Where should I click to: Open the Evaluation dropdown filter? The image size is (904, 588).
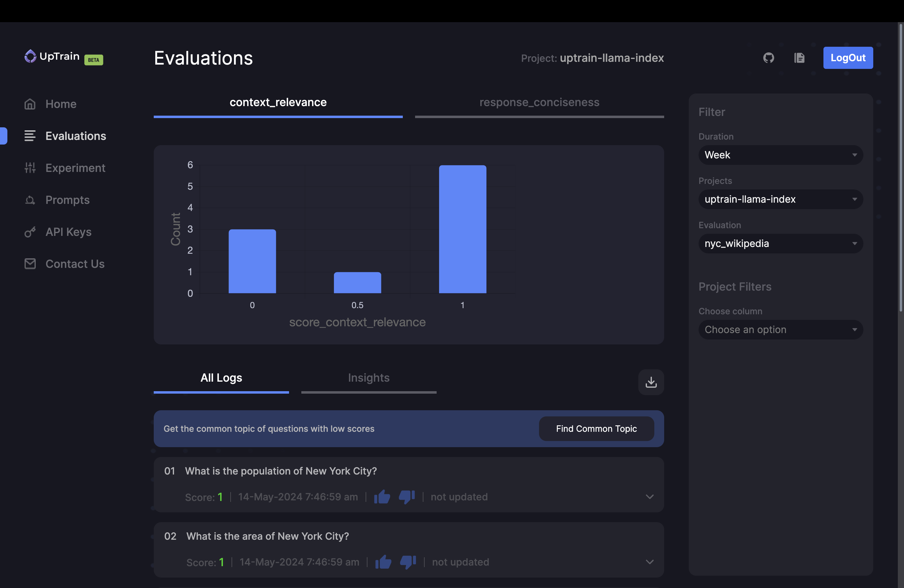(x=780, y=243)
